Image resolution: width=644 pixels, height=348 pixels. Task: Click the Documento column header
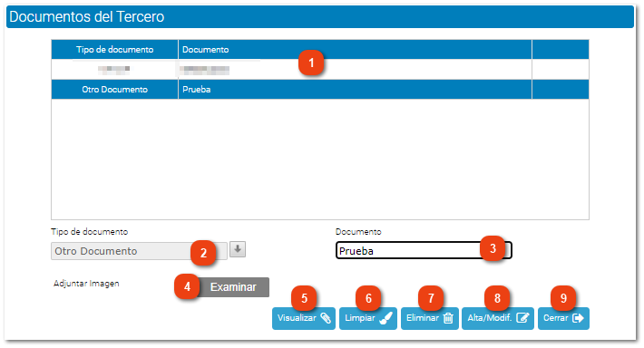click(355, 50)
